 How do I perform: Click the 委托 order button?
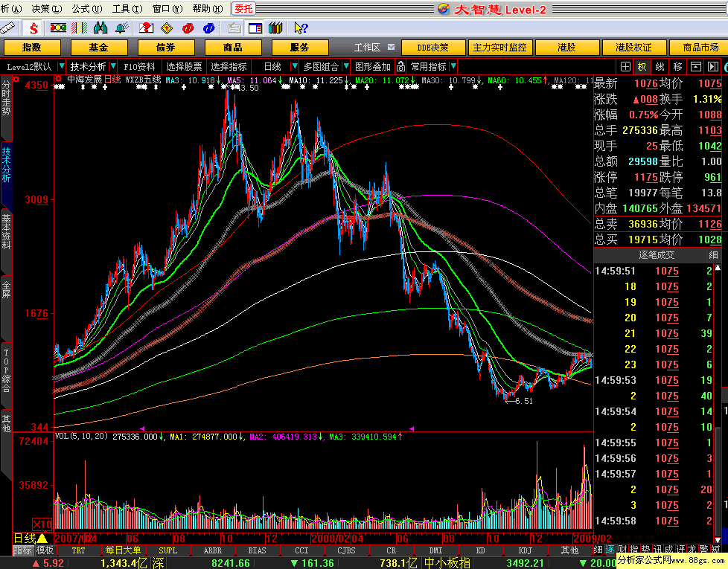(x=243, y=9)
